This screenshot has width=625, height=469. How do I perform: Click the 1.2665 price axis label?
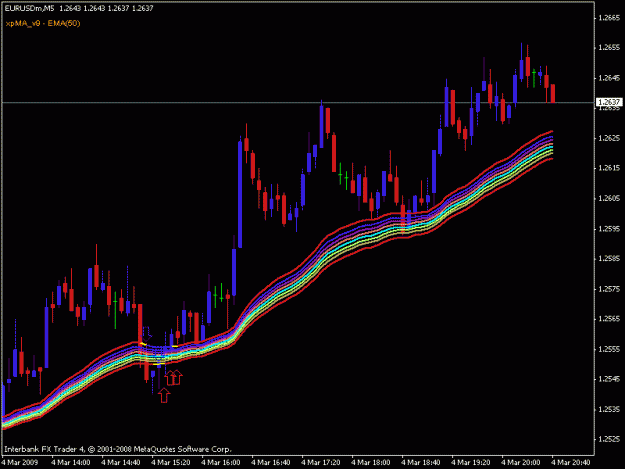(x=609, y=18)
